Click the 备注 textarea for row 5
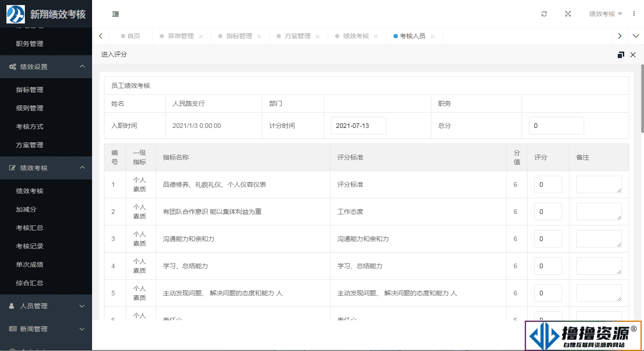644x351 pixels. coord(599,293)
